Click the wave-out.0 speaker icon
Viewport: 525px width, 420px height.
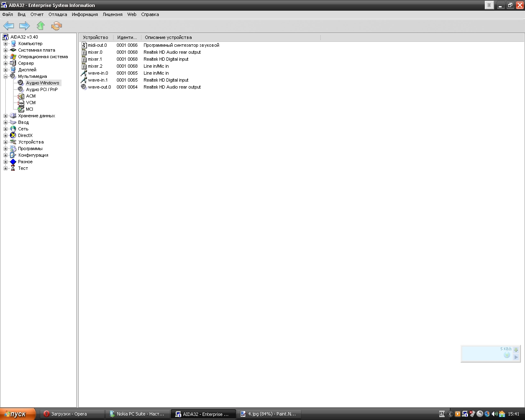[84, 87]
